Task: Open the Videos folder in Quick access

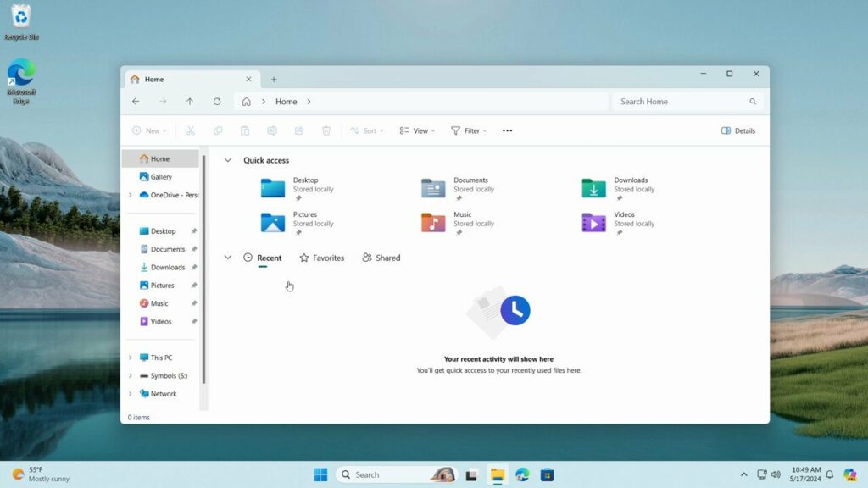Action: [620, 223]
